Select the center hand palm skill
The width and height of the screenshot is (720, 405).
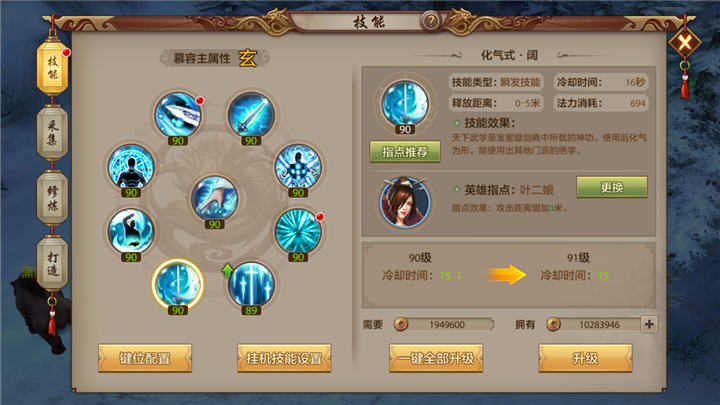(214, 198)
